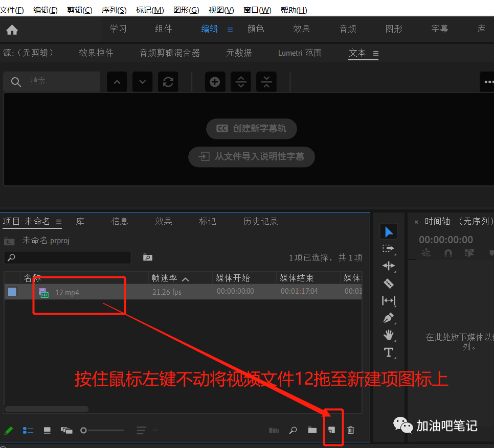The image size is (494, 448).
Task: Click the New Item icon
Action: 332,430
